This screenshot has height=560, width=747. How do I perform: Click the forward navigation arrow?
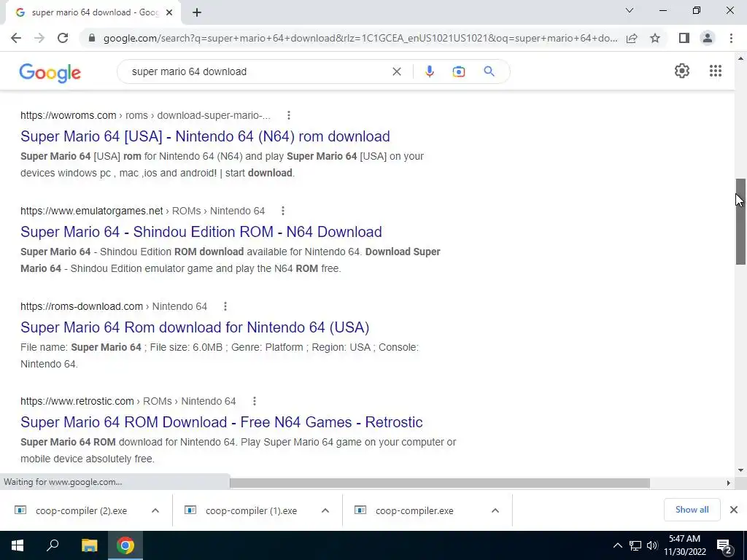click(39, 38)
